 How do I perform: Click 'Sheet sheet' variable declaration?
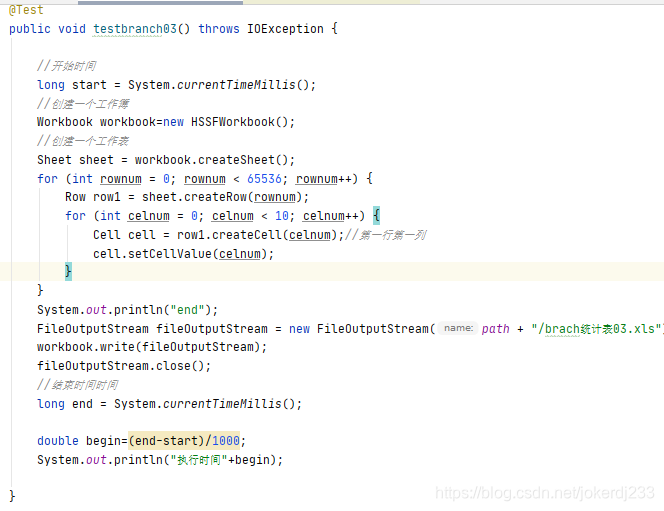[x=75, y=160]
